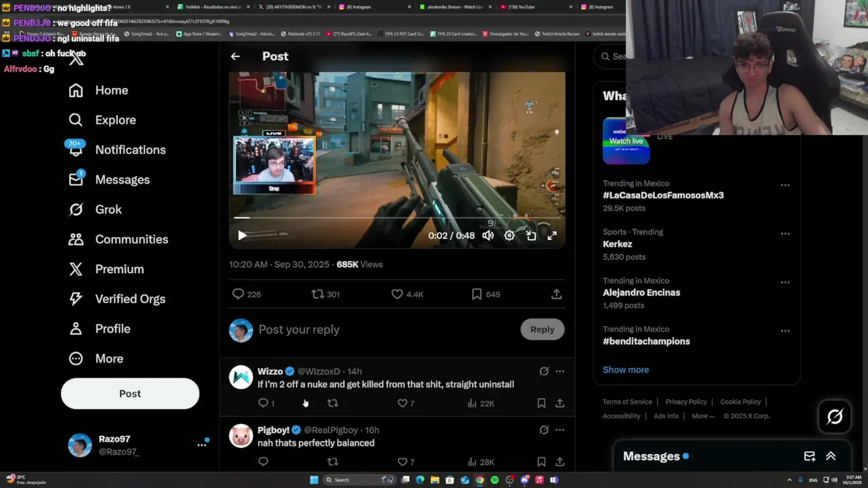View analytics of Pigboy's reply (28K)
868x488 pixels.
[480, 462]
